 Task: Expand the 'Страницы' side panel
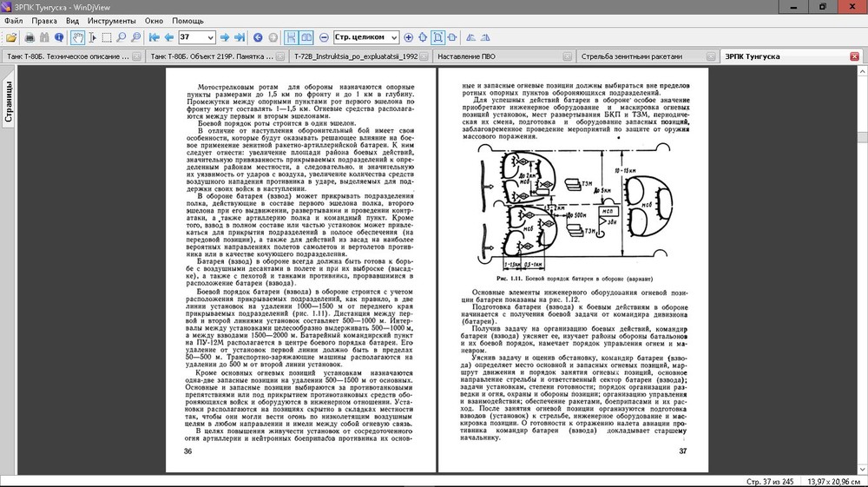[9, 102]
